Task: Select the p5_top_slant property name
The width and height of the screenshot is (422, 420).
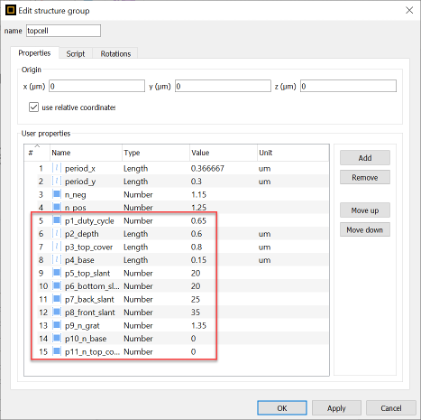Action: 87,273
